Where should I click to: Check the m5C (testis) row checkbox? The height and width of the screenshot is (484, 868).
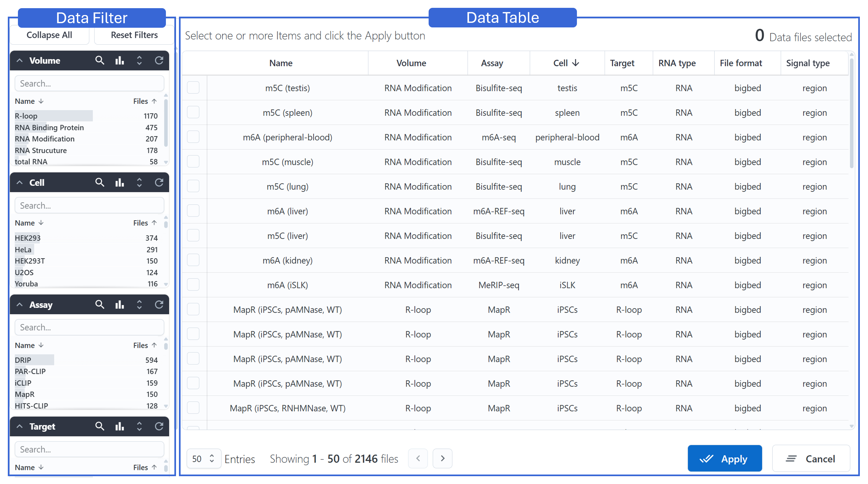pos(193,88)
